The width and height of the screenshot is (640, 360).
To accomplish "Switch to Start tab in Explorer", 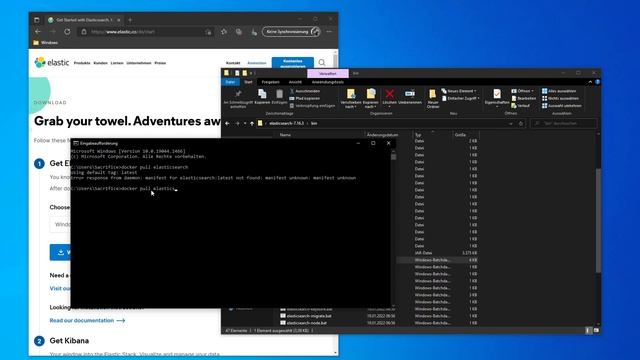I will click(x=248, y=82).
